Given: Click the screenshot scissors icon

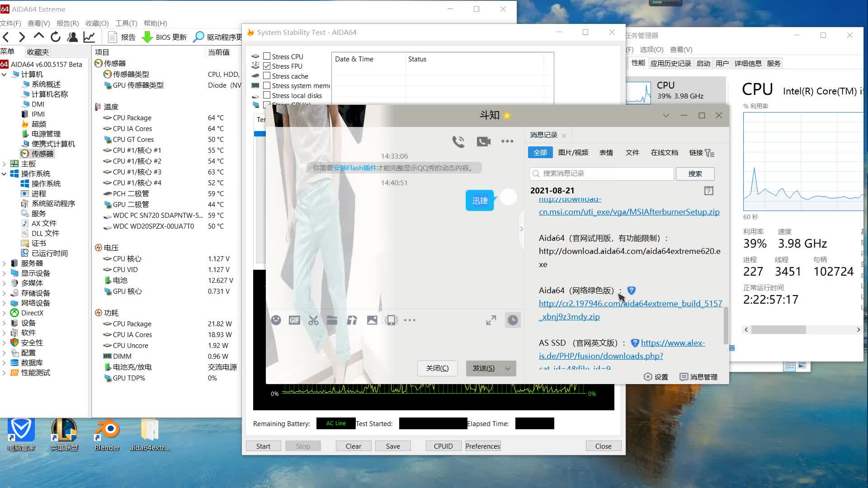Looking at the screenshot, I should click(313, 320).
